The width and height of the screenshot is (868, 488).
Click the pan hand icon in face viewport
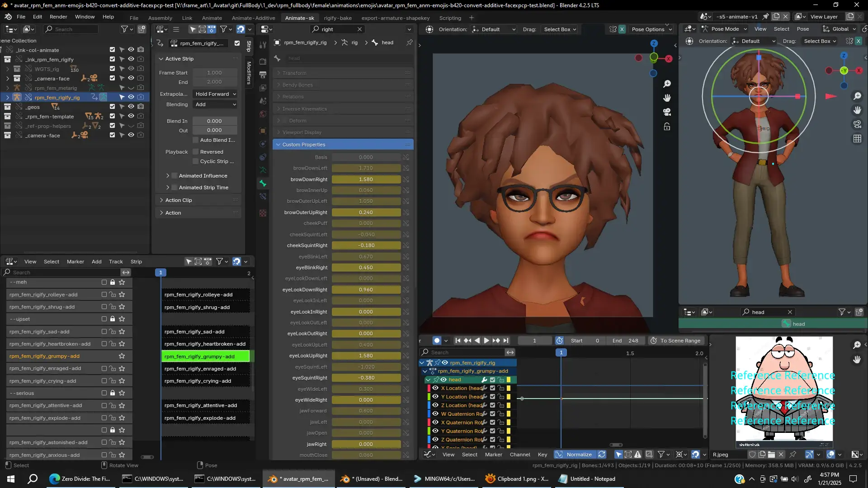pos(667,98)
